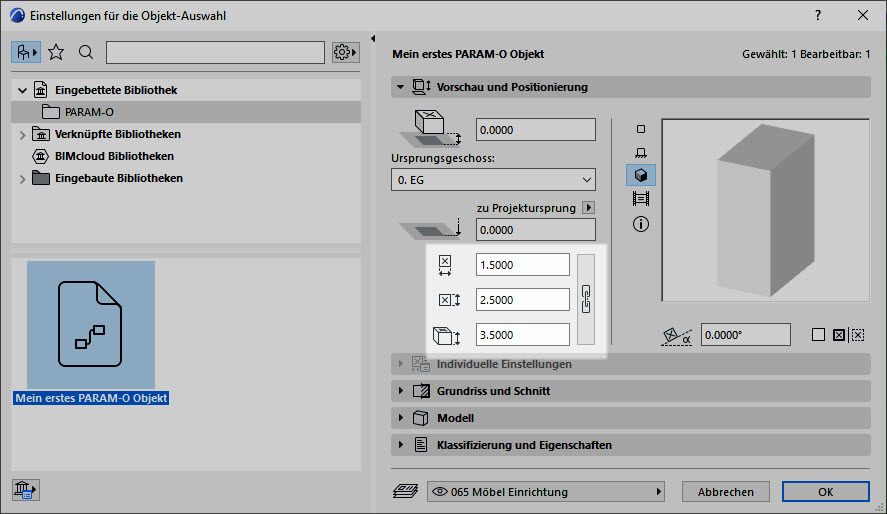Select the side view preview icon
Screen dimensions: 887x514
[x=640, y=153]
